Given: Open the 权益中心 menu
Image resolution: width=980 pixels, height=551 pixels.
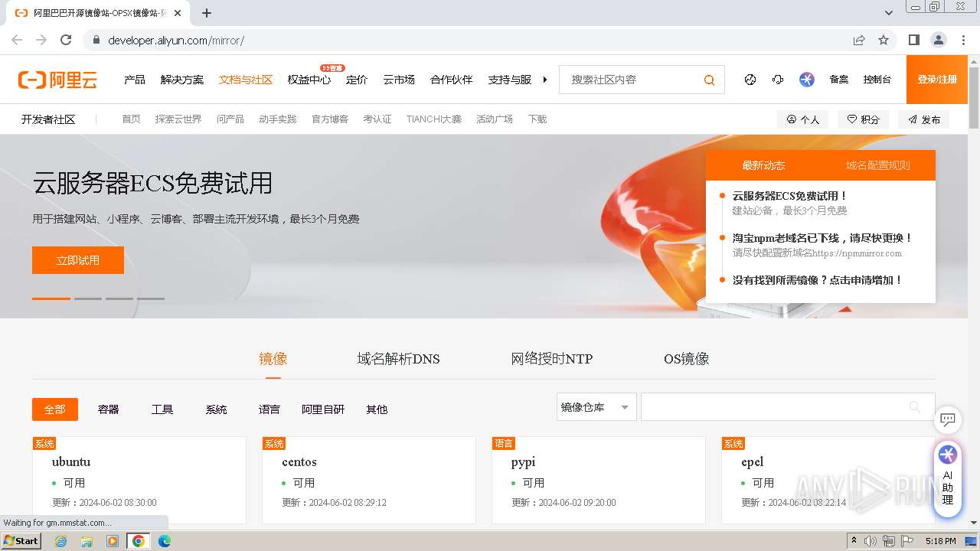Looking at the screenshot, I should click(309, 80).
